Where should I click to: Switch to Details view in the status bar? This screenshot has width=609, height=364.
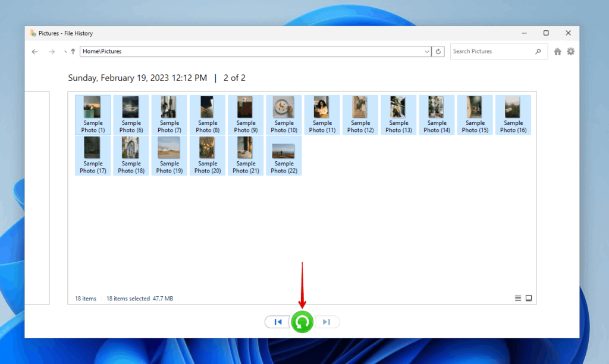(x=518, y=298)
